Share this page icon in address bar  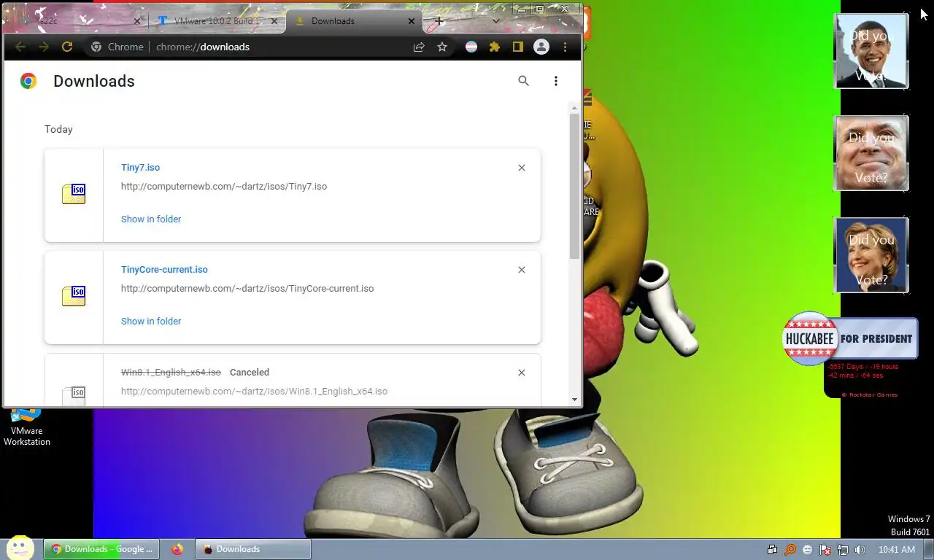419,47
